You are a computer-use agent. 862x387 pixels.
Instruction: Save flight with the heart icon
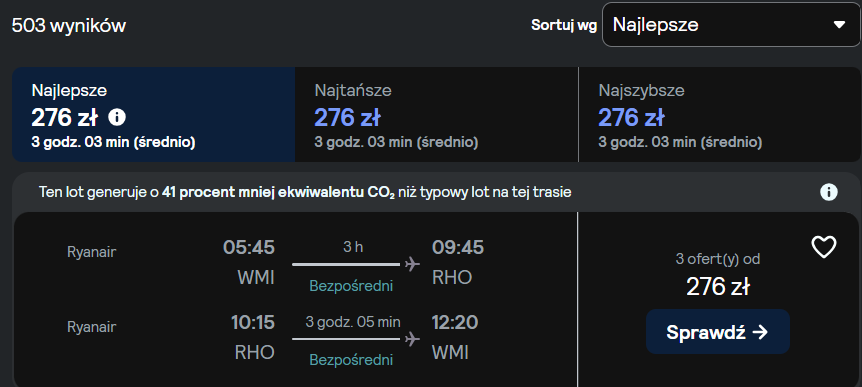[x=824, y=247]
